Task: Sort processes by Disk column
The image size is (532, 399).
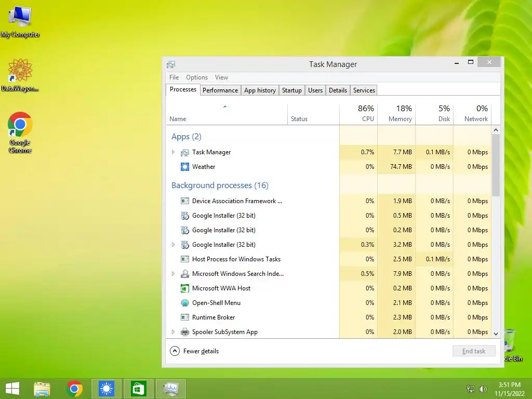Action: pos(434,114)
